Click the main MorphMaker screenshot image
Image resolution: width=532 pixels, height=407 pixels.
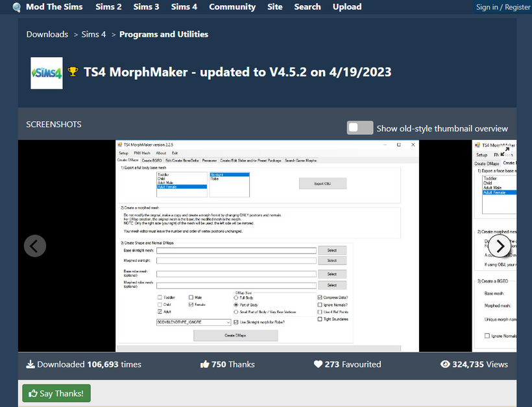point(267,246)
